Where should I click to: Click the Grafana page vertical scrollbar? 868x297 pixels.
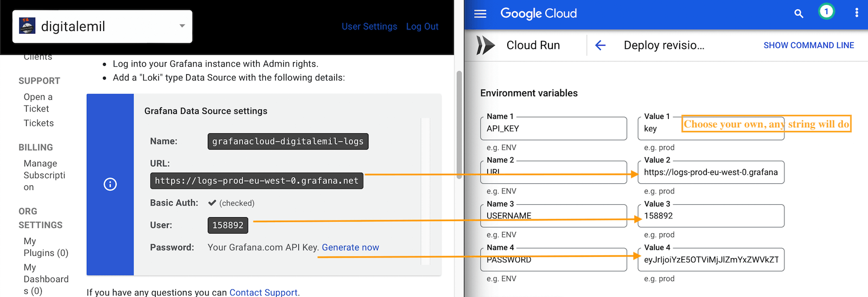coord(459,125)
